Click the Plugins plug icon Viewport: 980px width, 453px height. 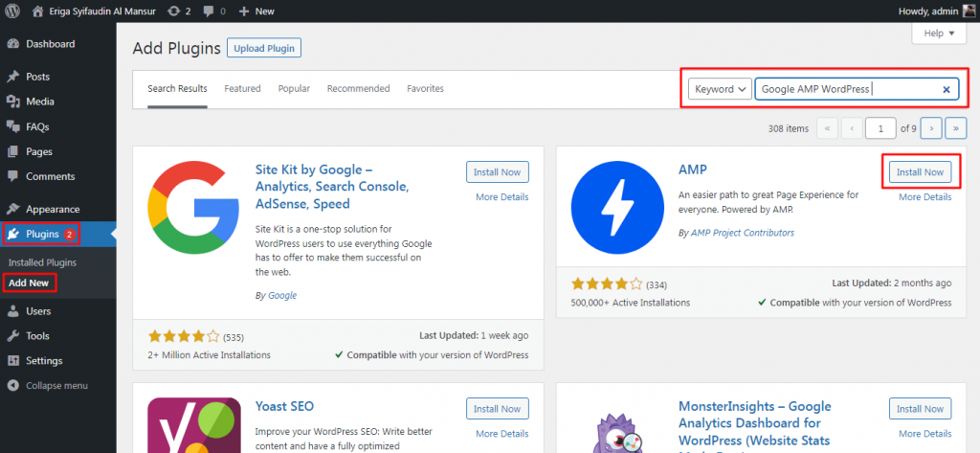pyautogui.click(x=12, y=234)
